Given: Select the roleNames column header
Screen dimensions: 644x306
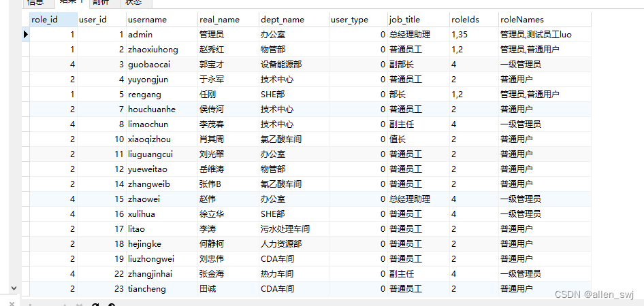Looking at the screenshot, I should pyautogui.click(x=545, y=20).
